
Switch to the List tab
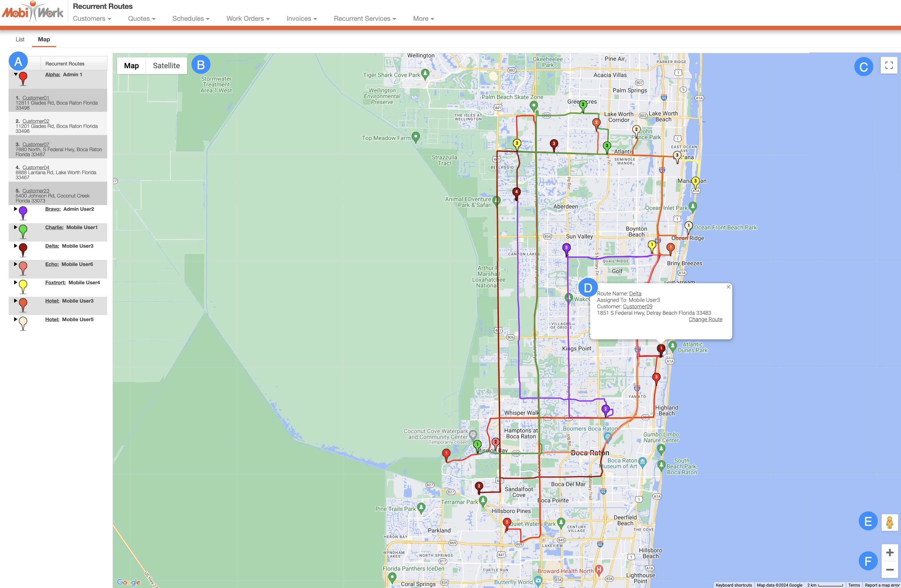tap(20, 39)
